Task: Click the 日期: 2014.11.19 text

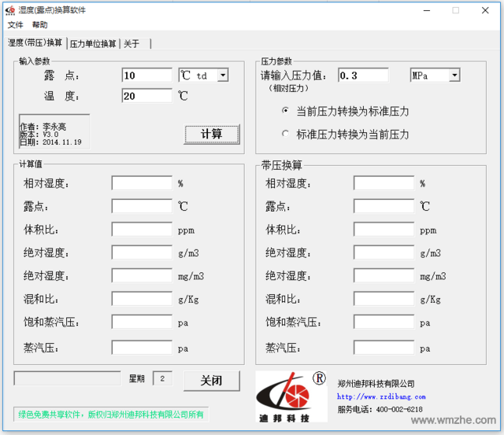Action: (x=50, y=142)
